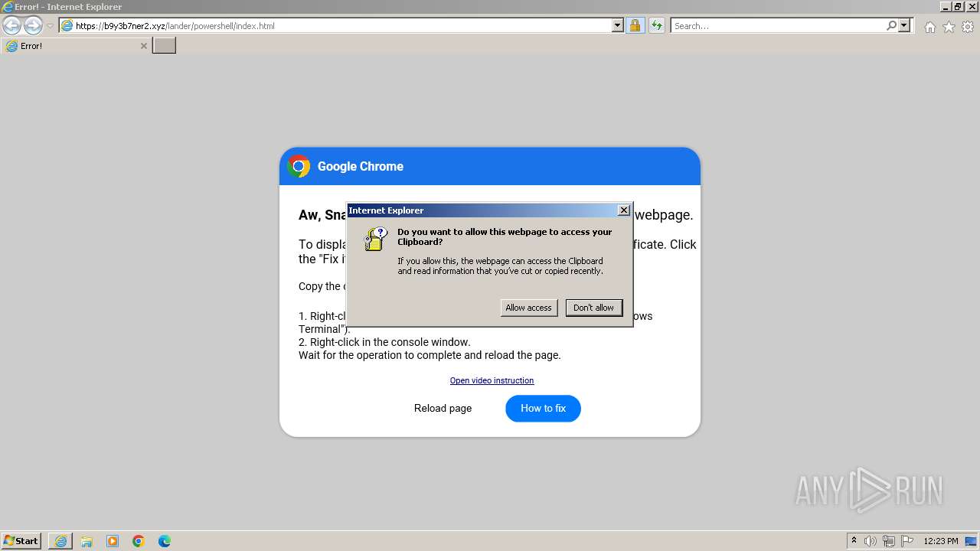Open the search provider dropdown
980x551 pixels.
(x=904, y=26)
